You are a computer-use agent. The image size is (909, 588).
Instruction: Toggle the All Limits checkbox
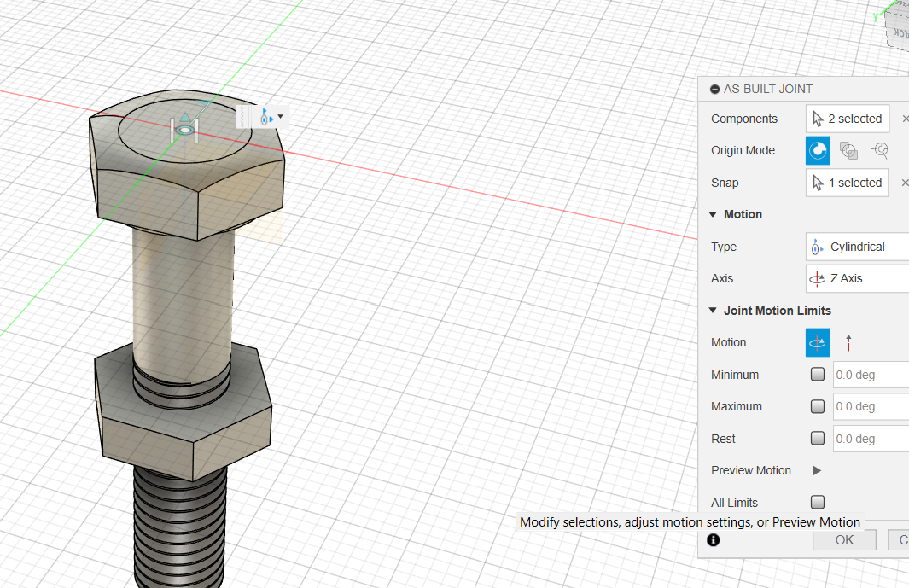coord(818,502)
